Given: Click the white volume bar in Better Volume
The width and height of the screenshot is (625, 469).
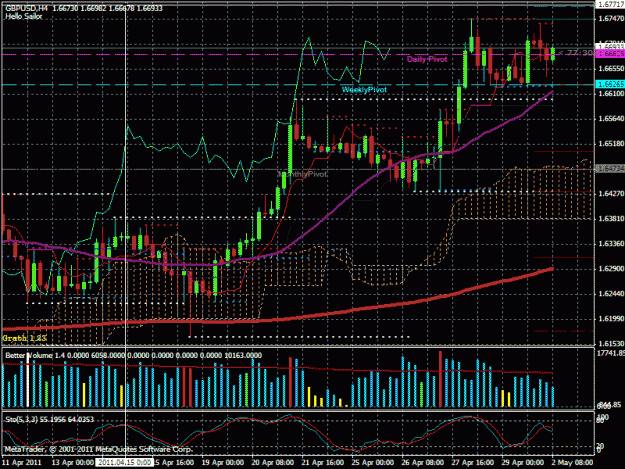Looking at the screenshot, I should pyautogui.click(x=28, y=381).
